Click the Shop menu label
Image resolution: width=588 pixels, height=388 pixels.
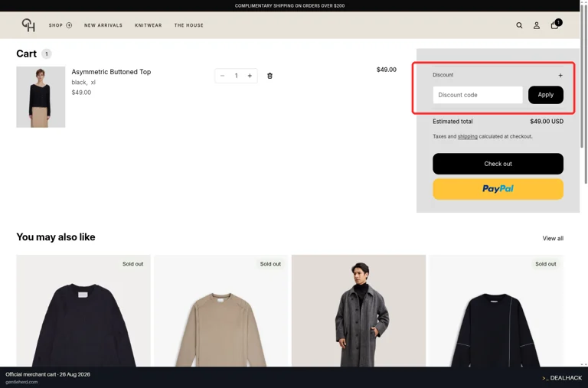coord(55,25)
